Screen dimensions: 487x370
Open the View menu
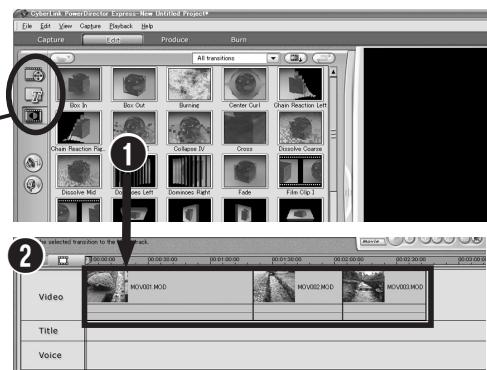pos(65,26)
